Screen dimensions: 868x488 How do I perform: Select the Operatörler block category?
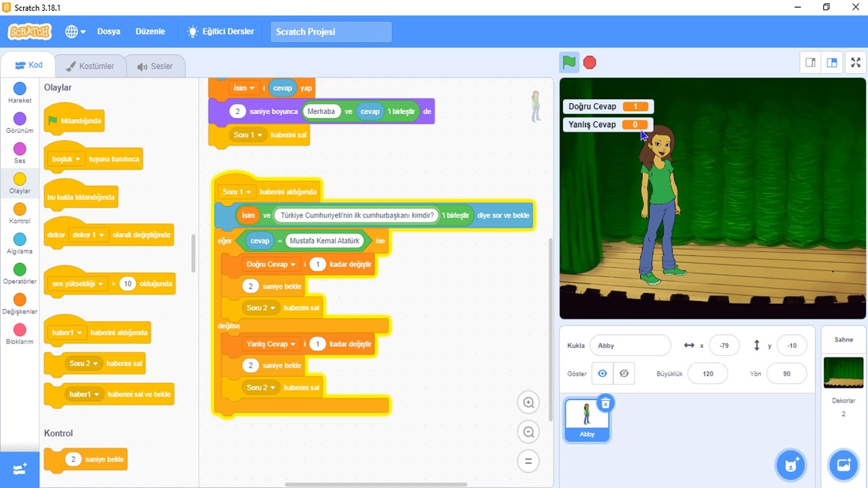20,273
